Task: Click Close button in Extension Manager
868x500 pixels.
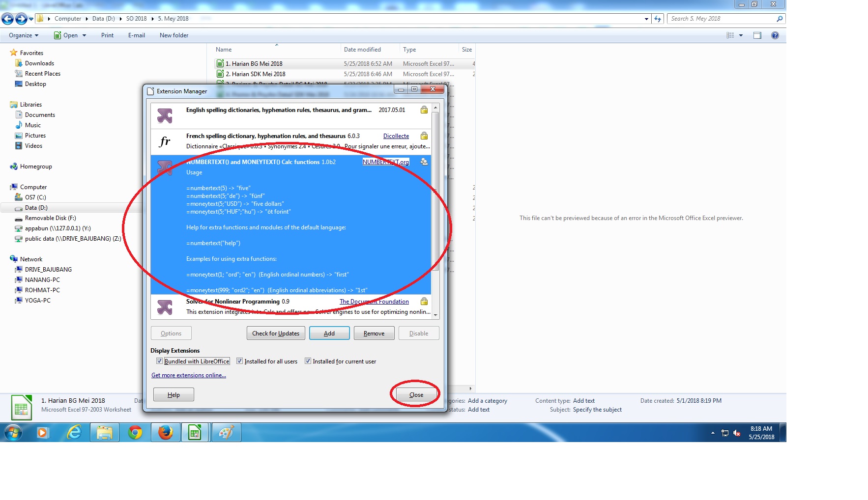Action: click(416, 395)
